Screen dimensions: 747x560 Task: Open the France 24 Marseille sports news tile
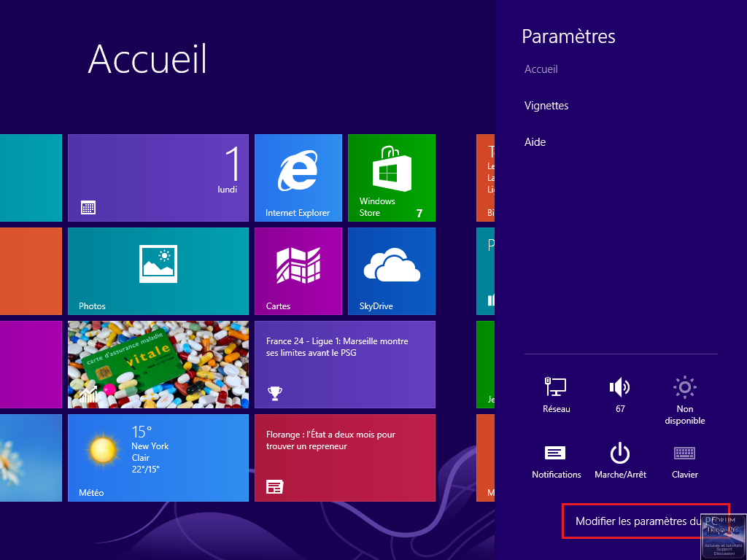[344, 364]
